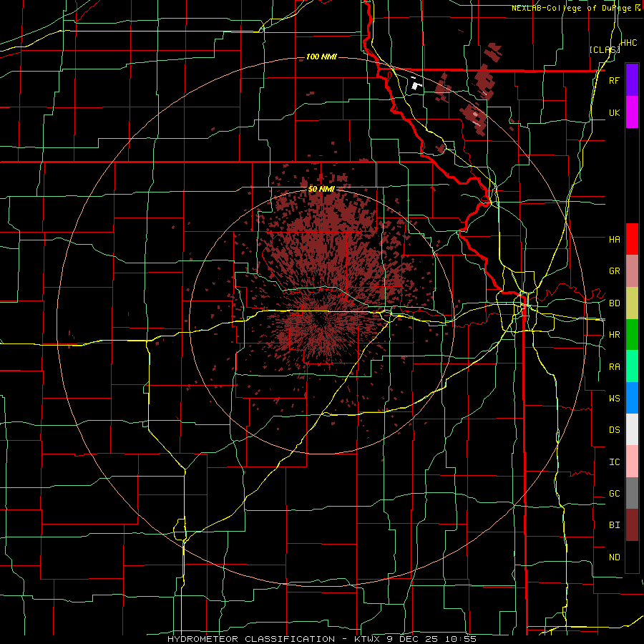644x644 pixels.
Task: Click the IC legend label
Action: click(x=614, y=462)
